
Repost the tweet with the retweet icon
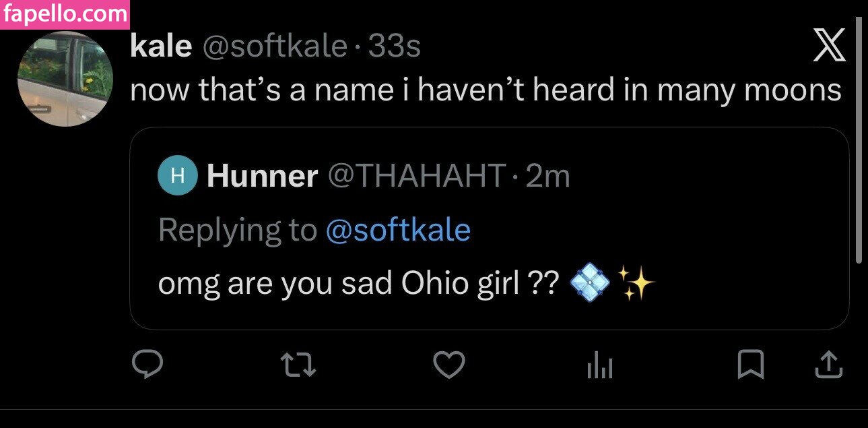[x=298, y=366]
